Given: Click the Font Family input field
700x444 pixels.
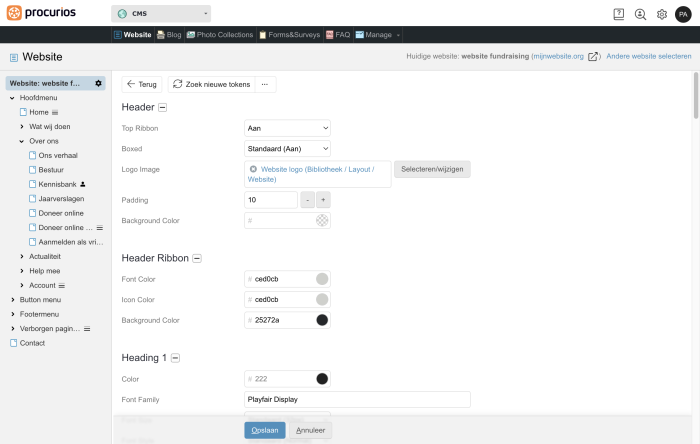Looking at the screenshot, I should [357, 399].
